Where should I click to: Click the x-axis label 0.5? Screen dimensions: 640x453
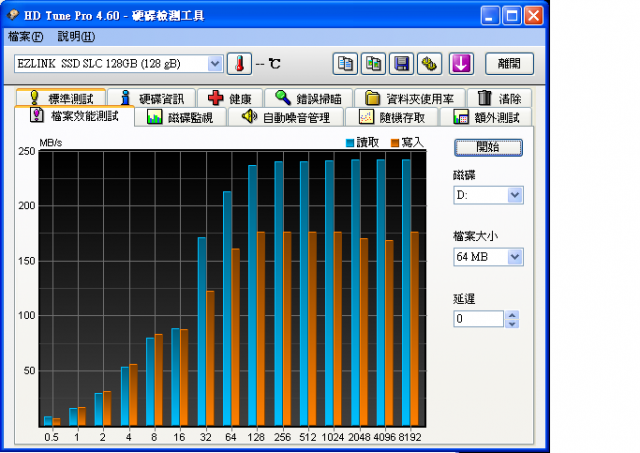click(x=51, y=437)
